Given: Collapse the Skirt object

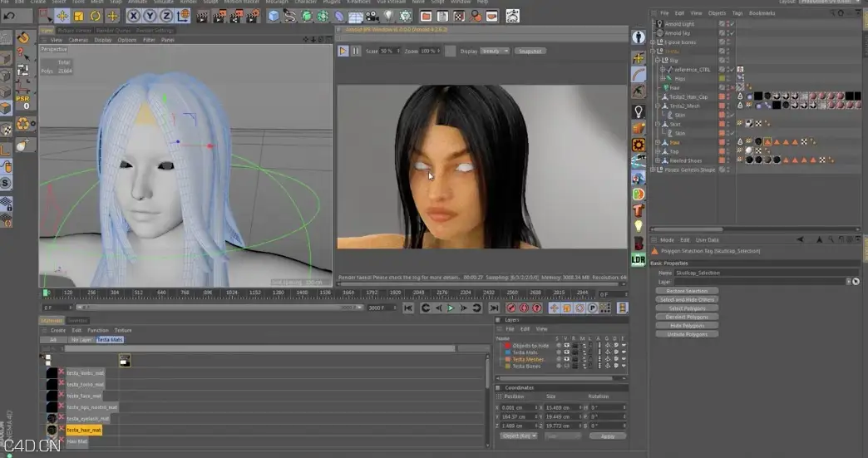Looking at the screenshot, I should coord(658,124).
